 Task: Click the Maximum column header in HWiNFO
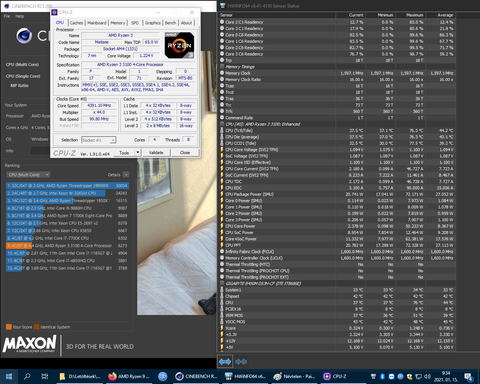(x=410, y=15)
